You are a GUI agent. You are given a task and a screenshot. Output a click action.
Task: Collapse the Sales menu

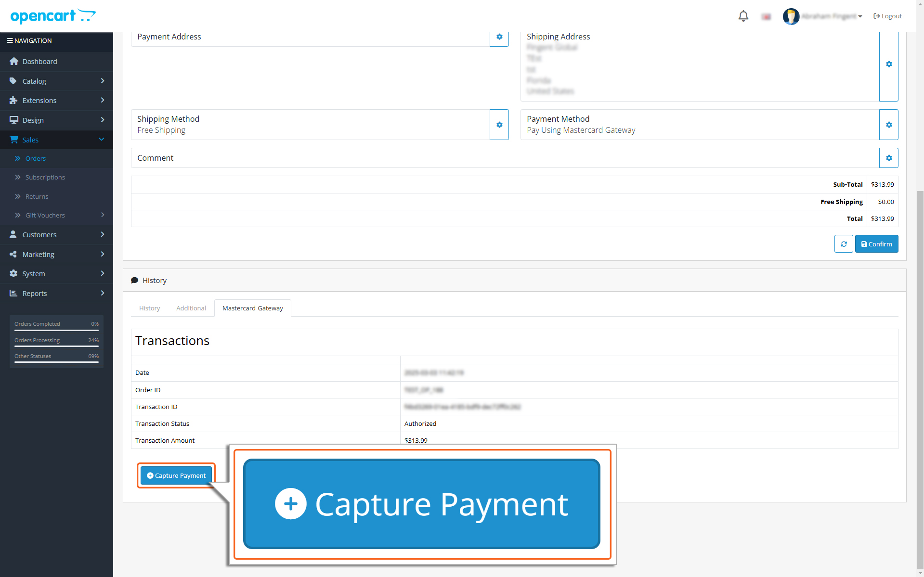point(56,140)
